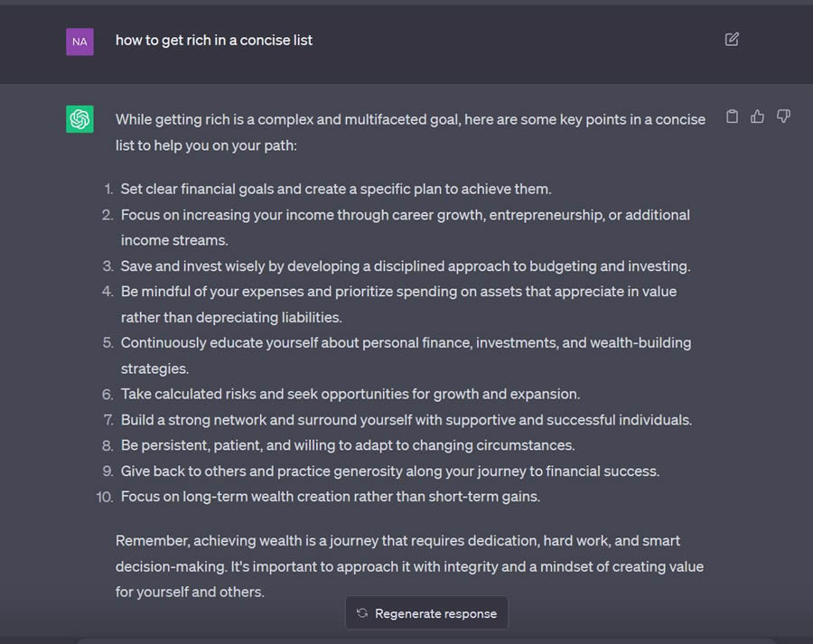Select list item 7 "Build a strong network"
This screenshot has width=813, height=644.
(406, 419)
